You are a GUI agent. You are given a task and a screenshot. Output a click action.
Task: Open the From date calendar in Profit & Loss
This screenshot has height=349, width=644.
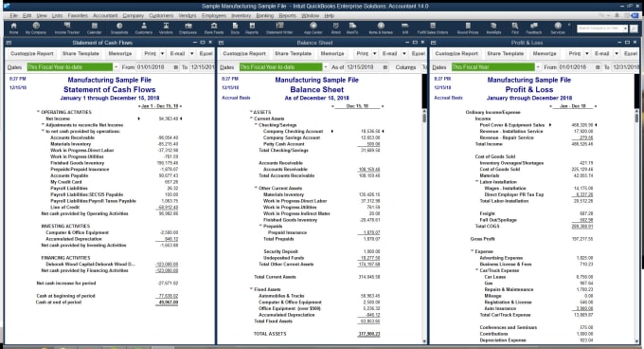[598, 67]
